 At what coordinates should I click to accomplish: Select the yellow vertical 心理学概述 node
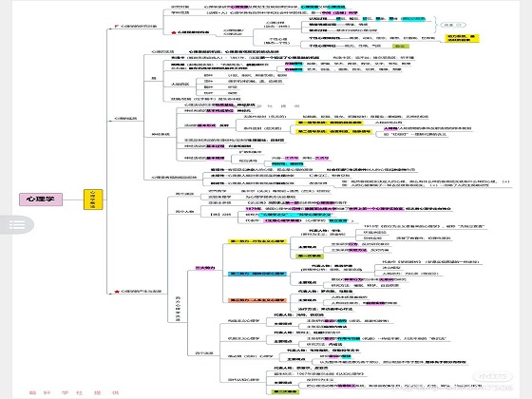(93, 199)
